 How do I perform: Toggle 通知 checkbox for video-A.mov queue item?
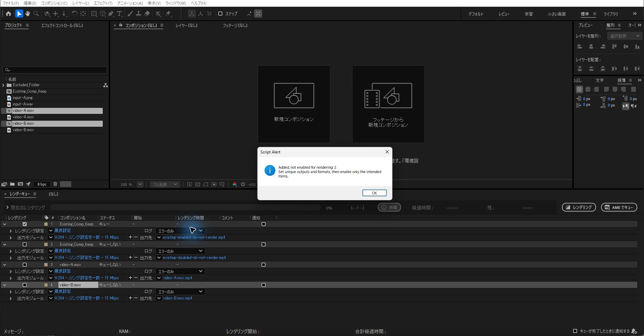click(264, 265)
